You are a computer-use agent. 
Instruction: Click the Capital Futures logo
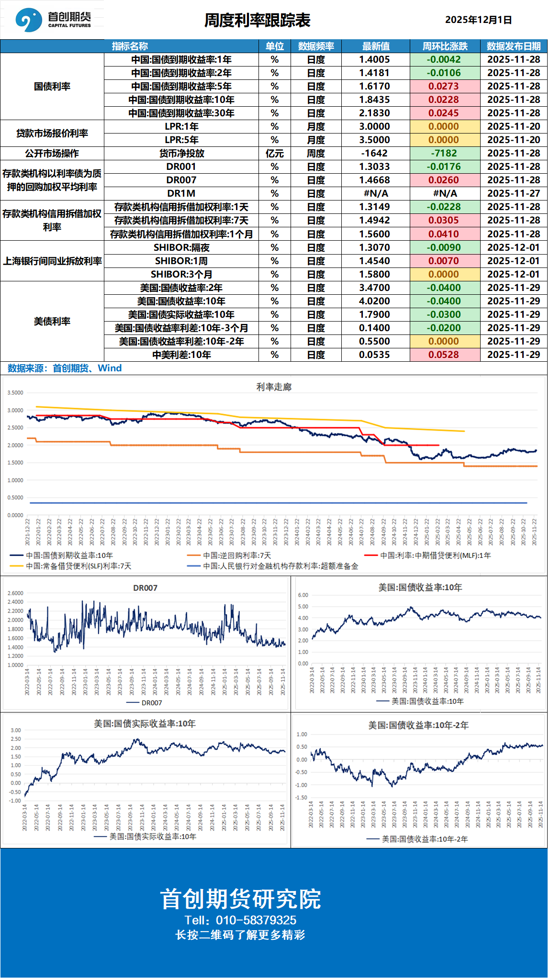tap(53, 20)
